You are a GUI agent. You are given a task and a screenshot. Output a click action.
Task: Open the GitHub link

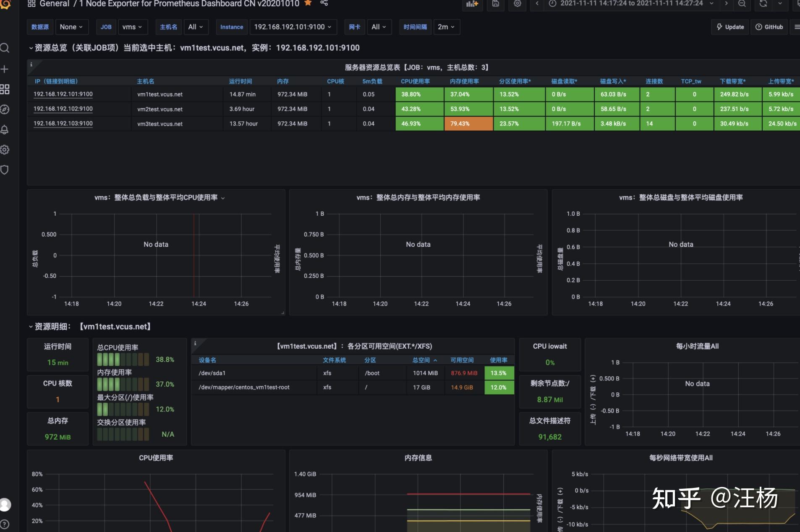pyautogui.click(x=769, y=27)
